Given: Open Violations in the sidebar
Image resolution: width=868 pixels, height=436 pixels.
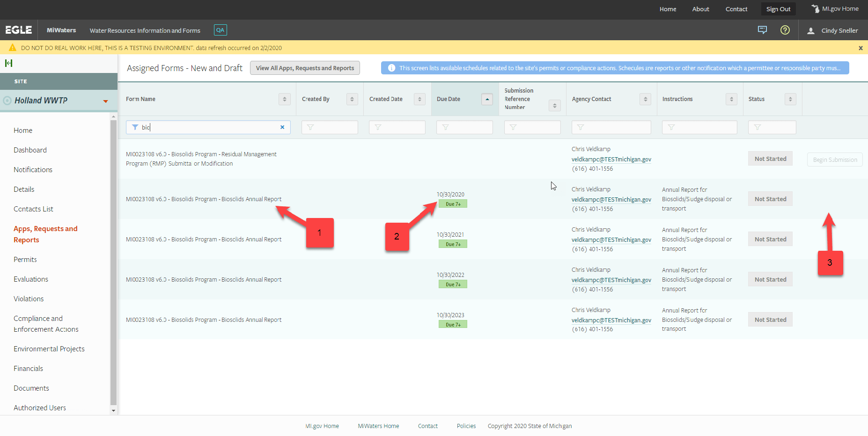Looking at the screenshot, I should [29, 299].
